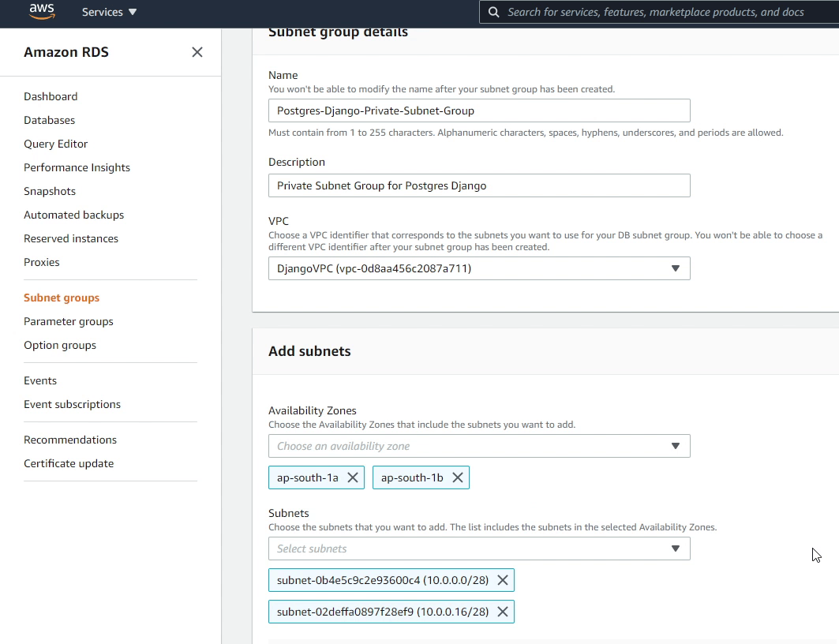Image resolution: width=839 pixels, height=644 pixels.
Task: Go to Databases in the sidebar
Action: click(49, 120)
